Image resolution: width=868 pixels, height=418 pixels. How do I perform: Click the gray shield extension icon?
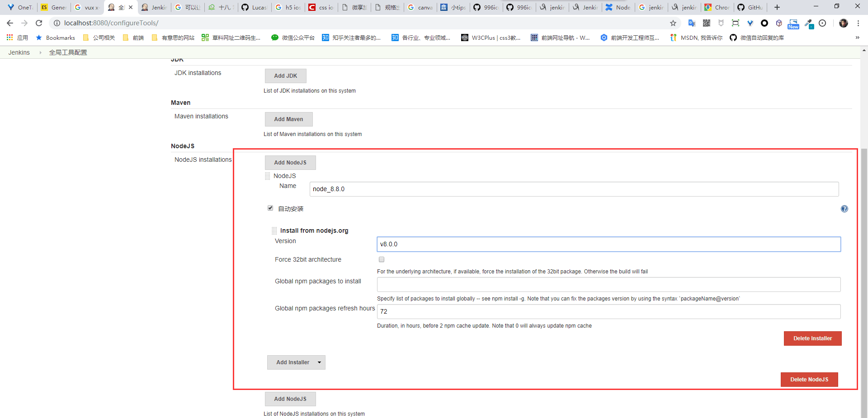tap(721, 23)
